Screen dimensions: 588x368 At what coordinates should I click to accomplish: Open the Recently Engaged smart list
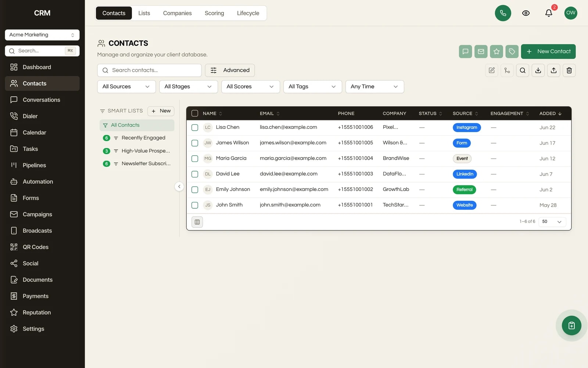(x=137, y=138)
